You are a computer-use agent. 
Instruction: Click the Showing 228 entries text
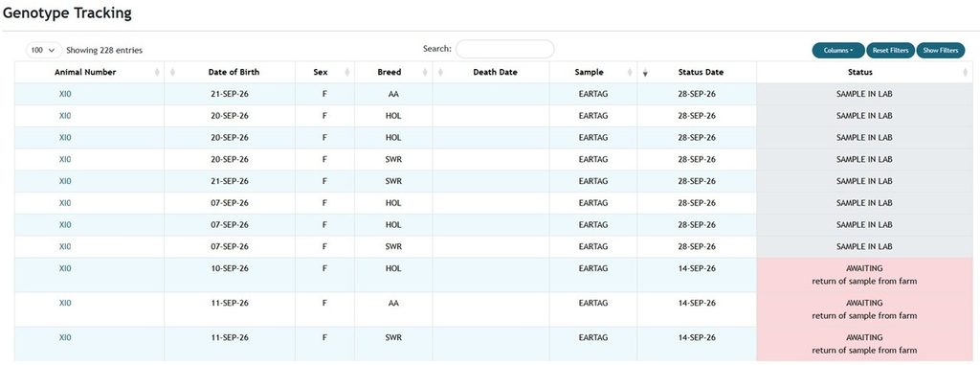(104, 50)
